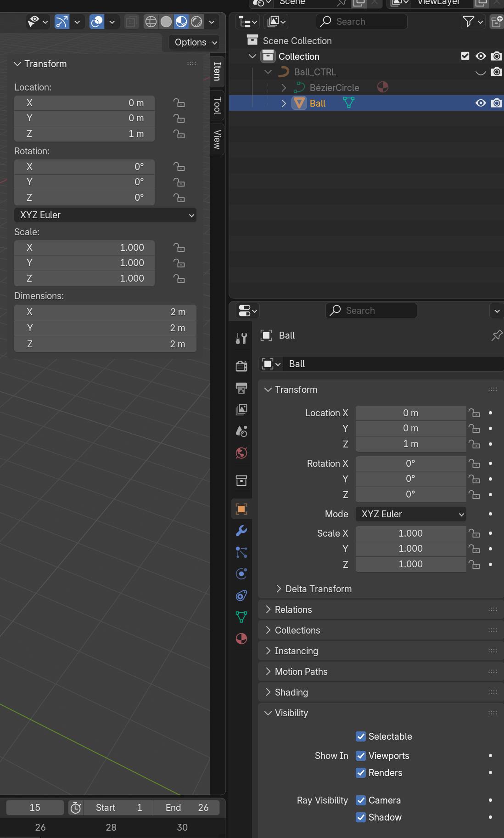Expand BézierCircle item in outliner
Viewport: 504px width, 838px height.
pyautogui.click(x=284, y=87)
